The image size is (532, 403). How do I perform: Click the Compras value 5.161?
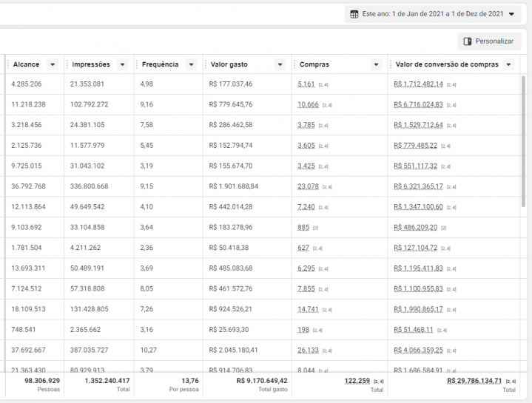click(x=306, y=84)
